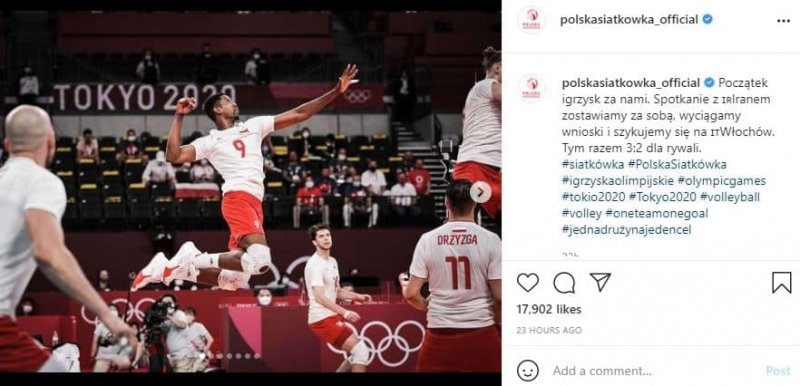Screen dimensions: 800x386
Task: Open the three-dot more options menu
Action: coord(783,20)
